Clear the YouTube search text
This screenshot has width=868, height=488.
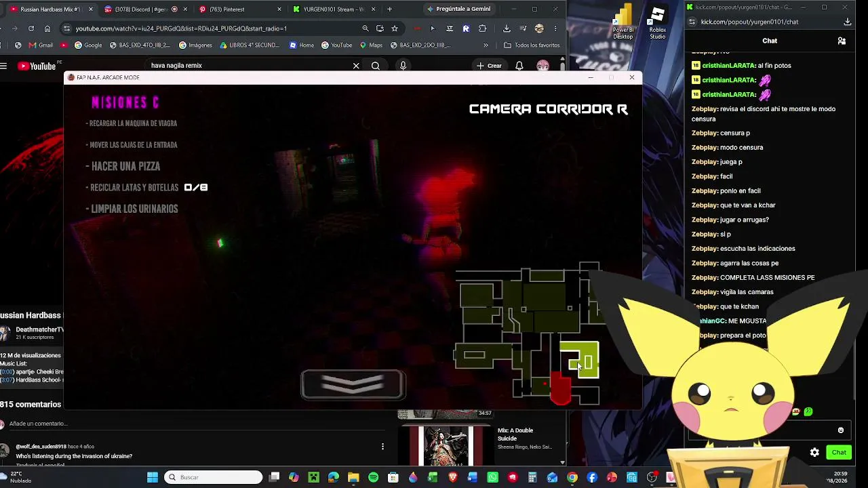pos(356,66)
